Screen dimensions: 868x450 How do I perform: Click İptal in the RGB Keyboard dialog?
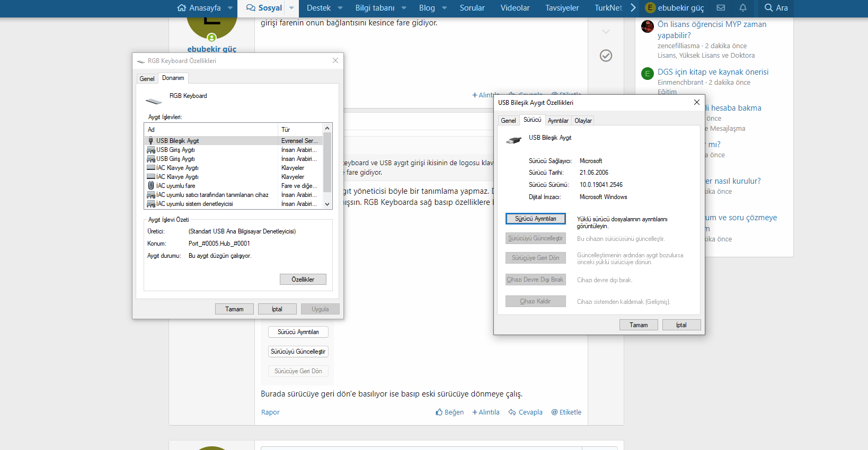277,309
